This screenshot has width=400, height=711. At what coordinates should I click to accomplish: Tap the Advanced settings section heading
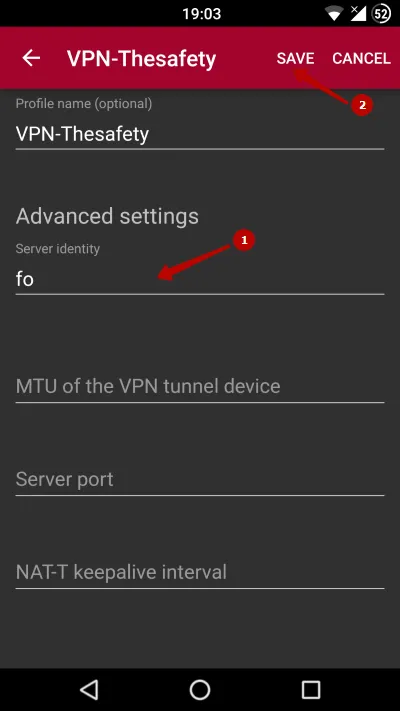pos(107,216)
